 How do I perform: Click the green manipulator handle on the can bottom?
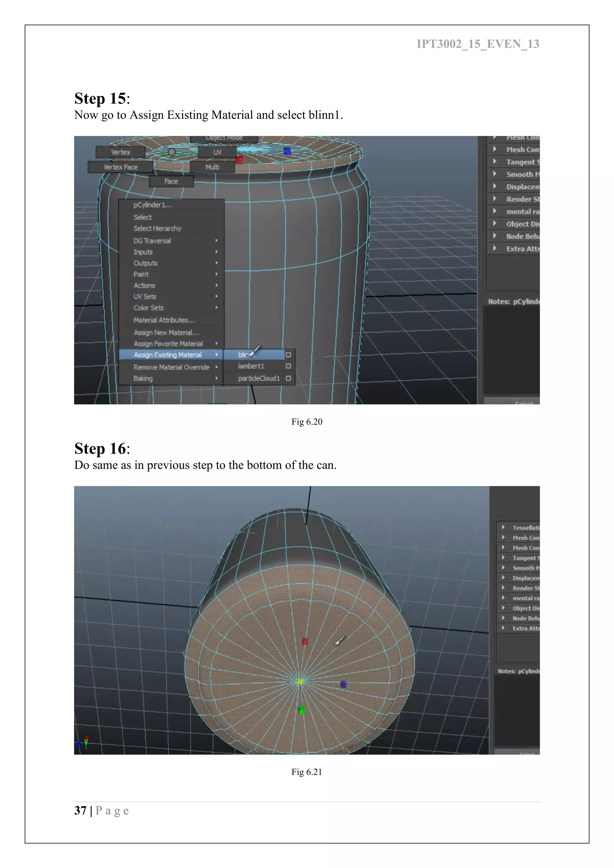tap(302, 710)
